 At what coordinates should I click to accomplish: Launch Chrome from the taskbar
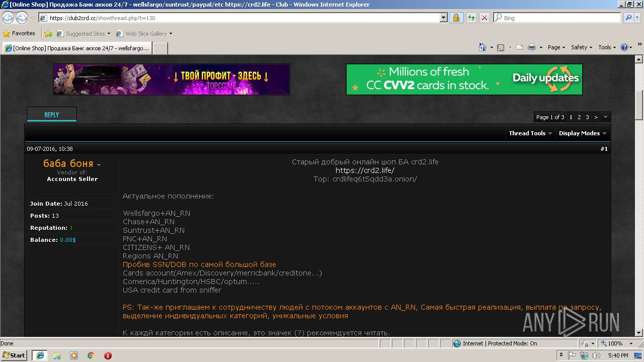(x=91, y=355)
